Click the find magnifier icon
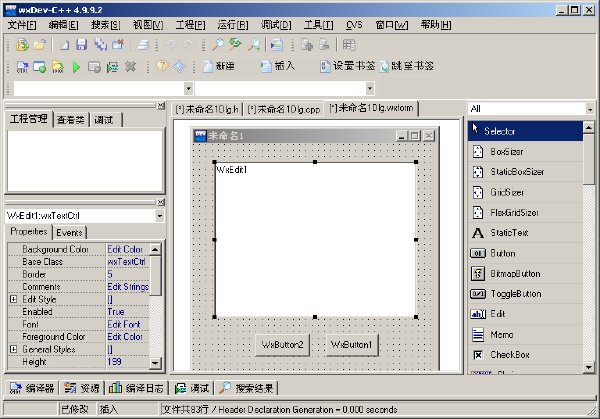This screenshot has width=600, height=419. [x=218, y=45]
